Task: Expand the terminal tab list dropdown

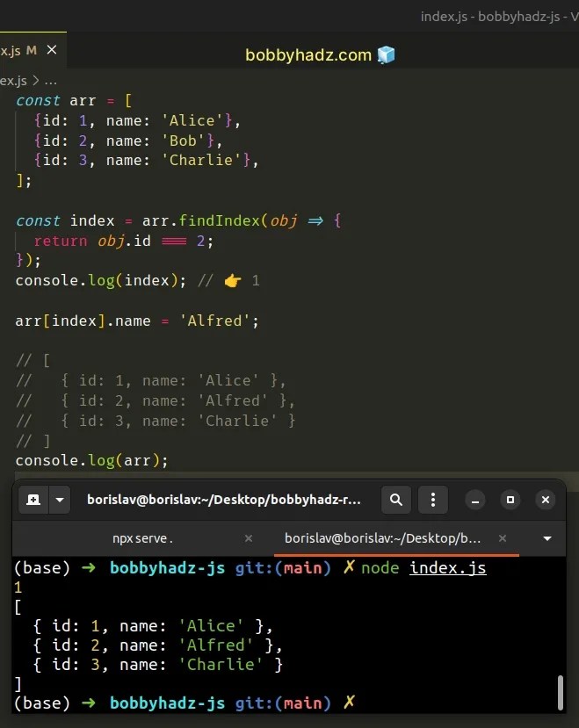Action: pos(547,538)
